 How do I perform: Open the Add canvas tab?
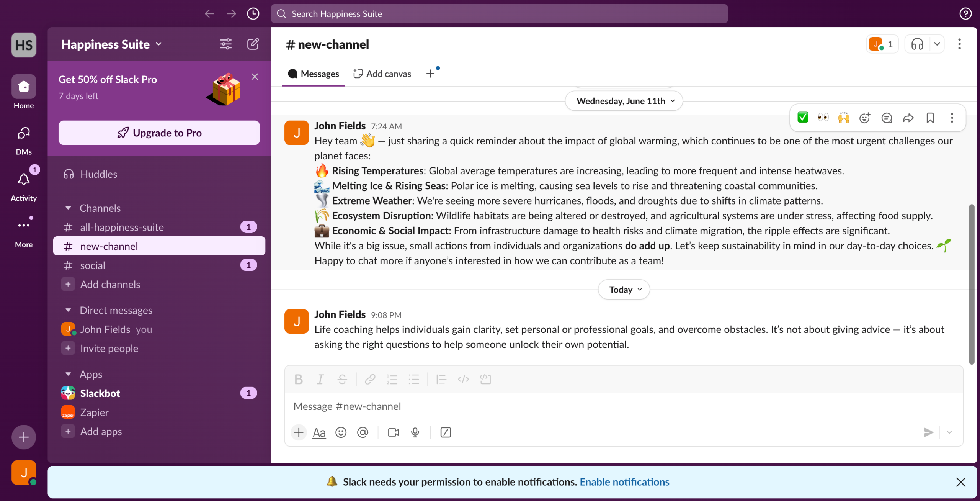(382, 74)
